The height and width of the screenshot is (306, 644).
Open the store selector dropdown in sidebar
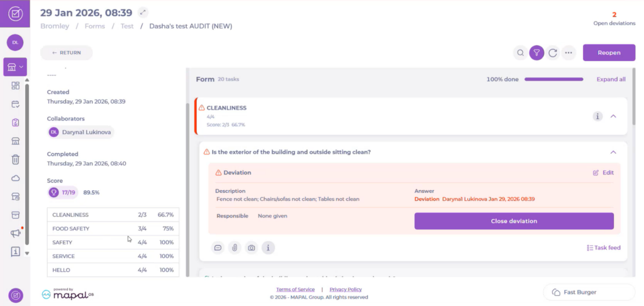pos(15,66)
